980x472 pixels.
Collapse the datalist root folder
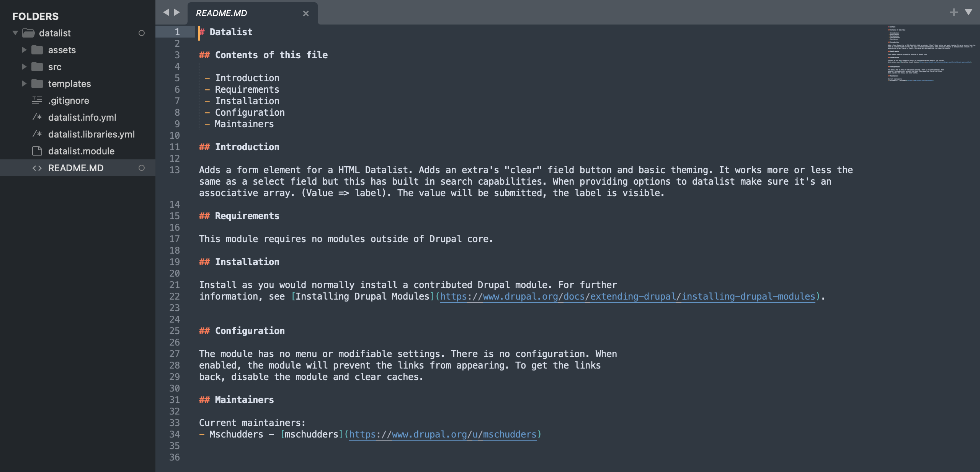(15, 33)
